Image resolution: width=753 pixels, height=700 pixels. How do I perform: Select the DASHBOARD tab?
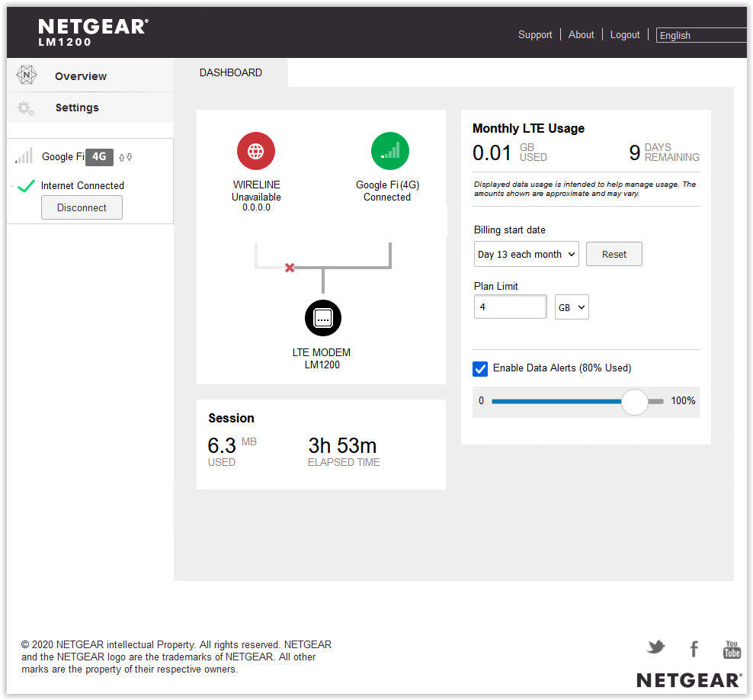pos(231,73)
